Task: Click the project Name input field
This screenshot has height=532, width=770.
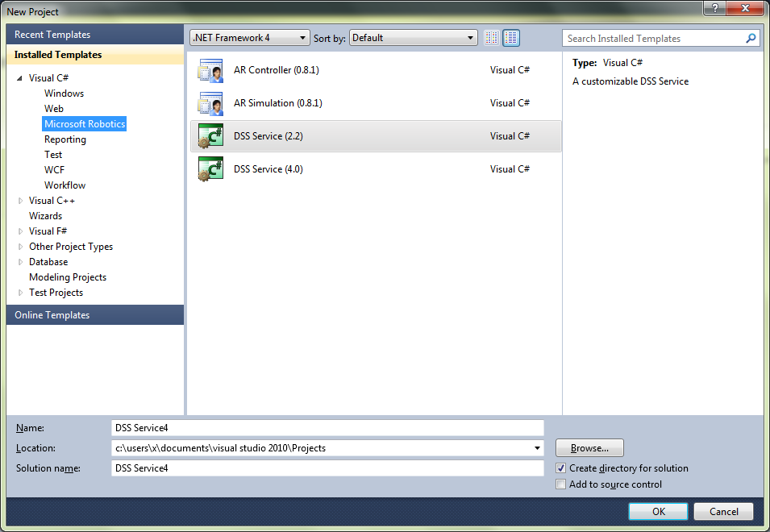Action: 327,428
